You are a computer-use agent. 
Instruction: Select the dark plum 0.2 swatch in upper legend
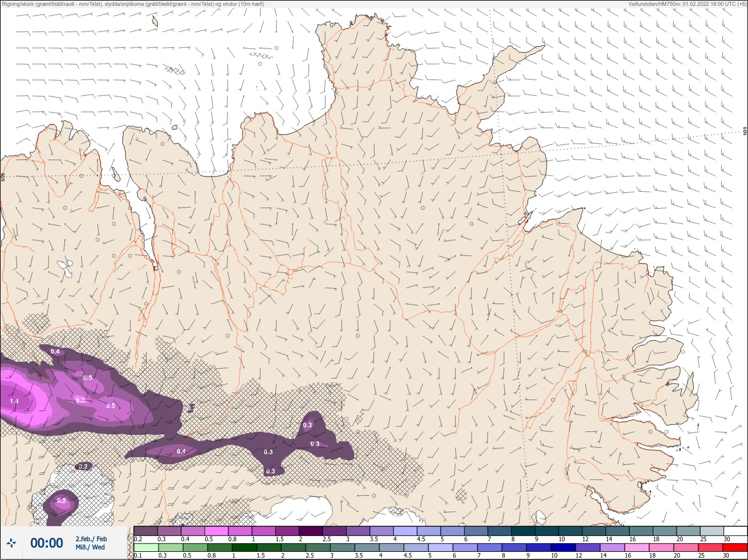coord(146,531)
